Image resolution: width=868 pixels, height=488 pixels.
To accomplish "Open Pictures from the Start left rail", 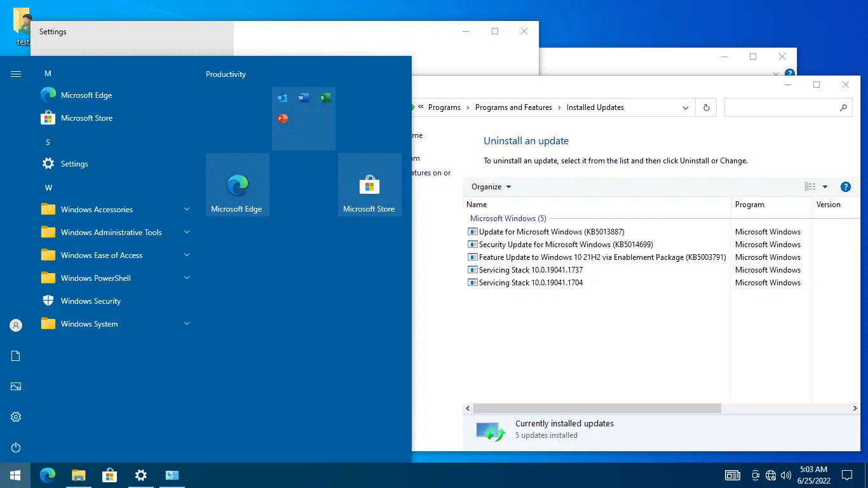I will click(16, 386).
